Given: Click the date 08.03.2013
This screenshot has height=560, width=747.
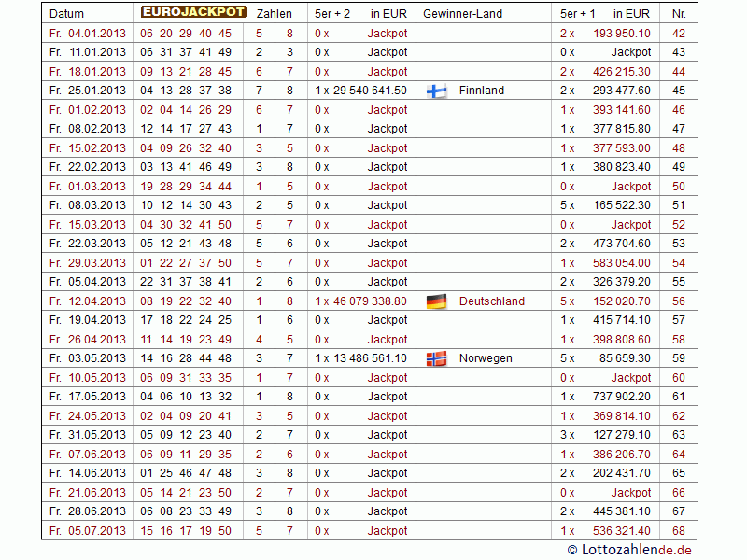Looking at the screenshot, I should (97, 205).
